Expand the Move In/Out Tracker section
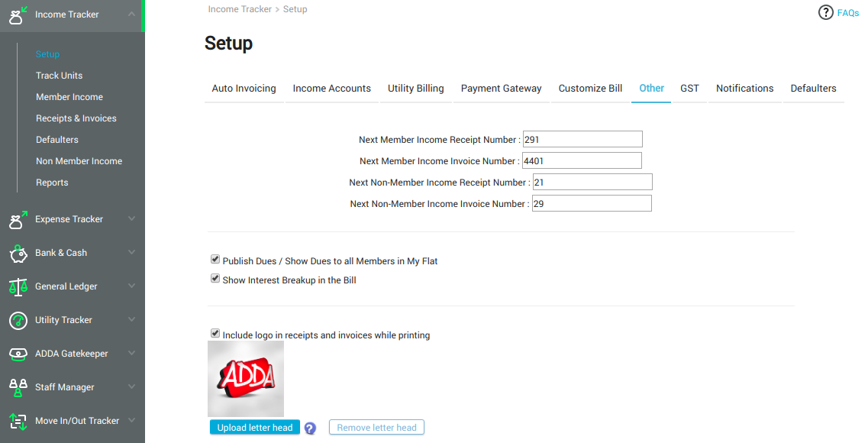 (132, 421)
